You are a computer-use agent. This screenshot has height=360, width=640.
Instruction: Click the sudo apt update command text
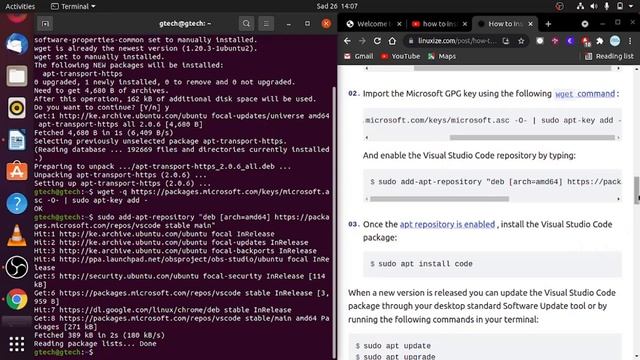click(x=397, y=346)
